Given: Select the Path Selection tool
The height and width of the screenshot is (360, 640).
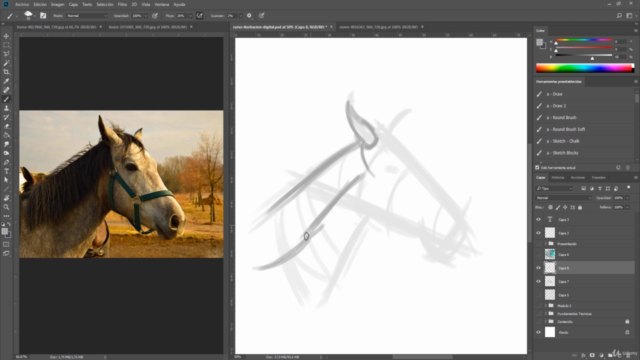Looking at the screenshot, I should coord(7,180).
